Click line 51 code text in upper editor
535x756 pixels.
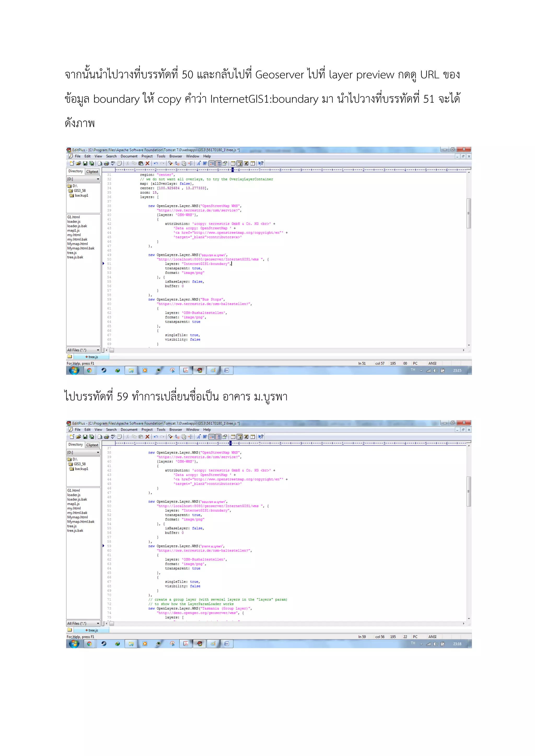point(198,264)
